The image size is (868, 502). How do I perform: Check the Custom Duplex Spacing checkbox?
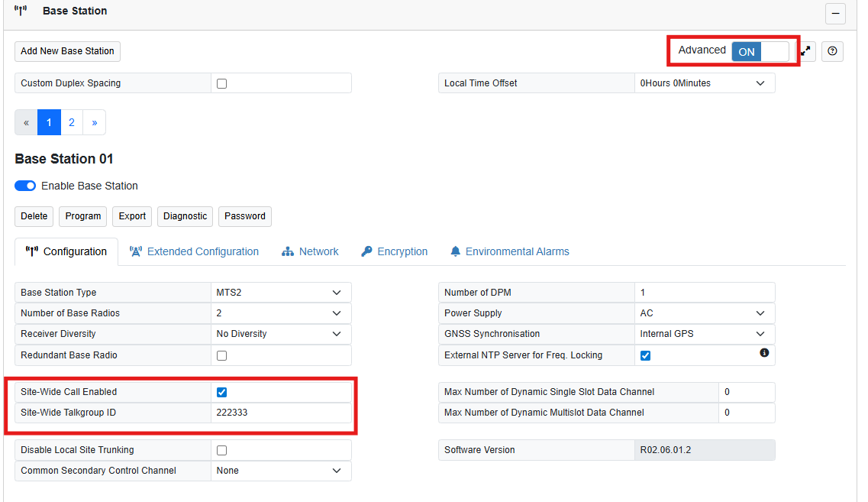[222, 84]
